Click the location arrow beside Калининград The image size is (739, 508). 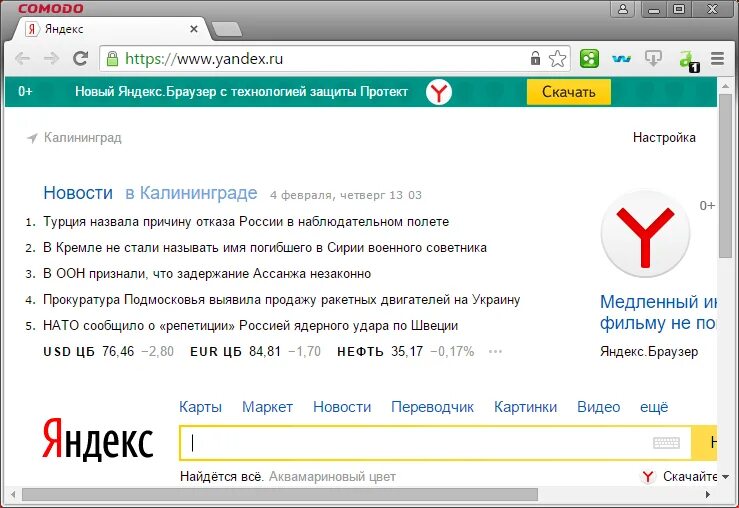(32, 138)
